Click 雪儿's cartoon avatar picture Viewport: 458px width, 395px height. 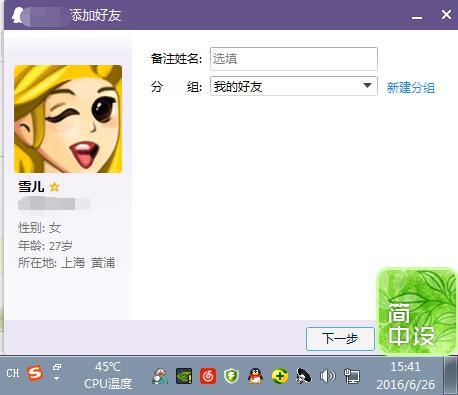[x=68, y=119]
